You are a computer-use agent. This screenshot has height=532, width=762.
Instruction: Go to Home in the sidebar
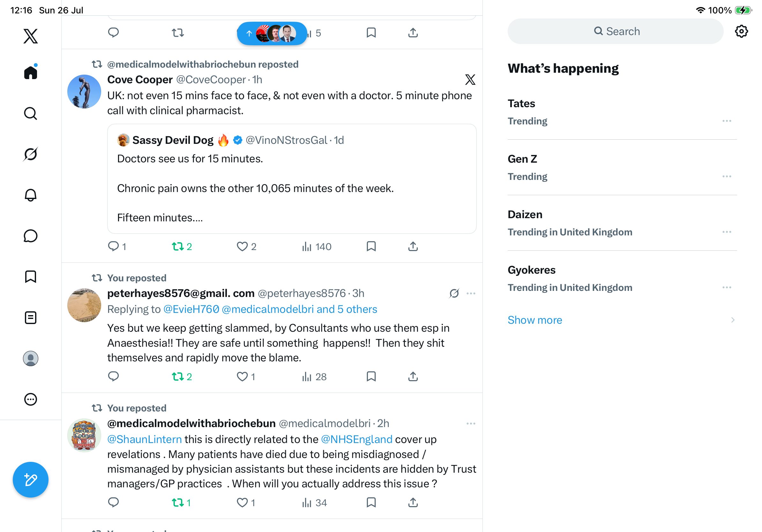[31, 72]
